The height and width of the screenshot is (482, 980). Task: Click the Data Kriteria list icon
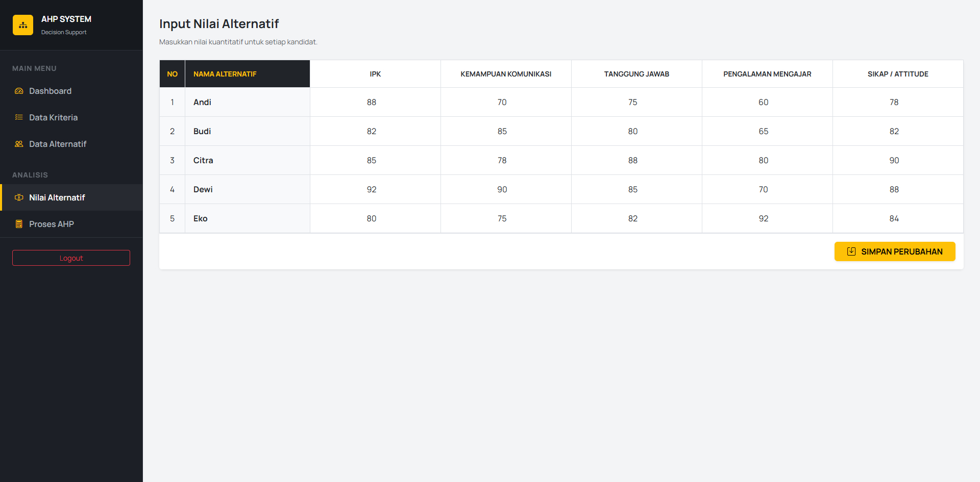(x=19, y=117)
